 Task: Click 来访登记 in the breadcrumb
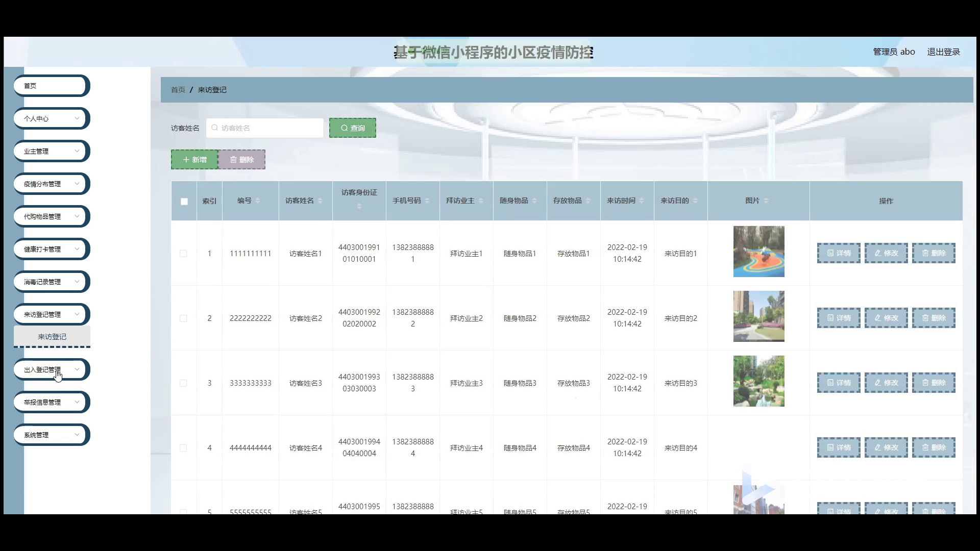(212, 90)
